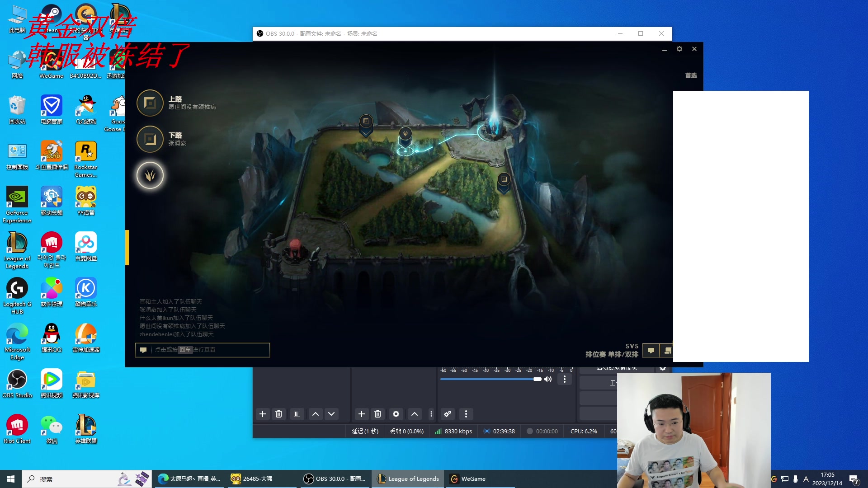The image size is (868, 488).
Task: Open advanced audio properties in OBS mixer
Action: tap(448, 414)
